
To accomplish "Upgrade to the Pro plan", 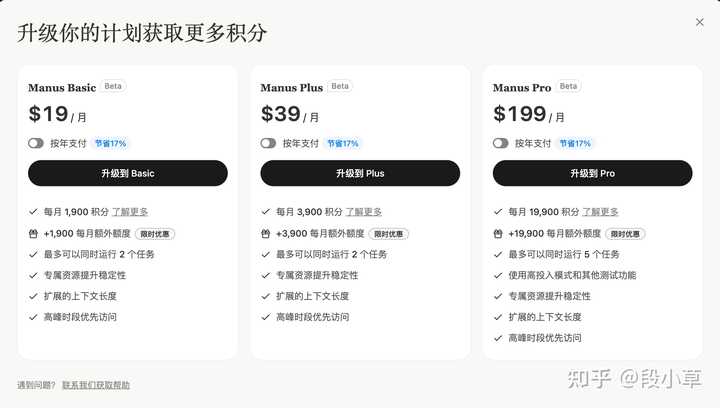I will [x=592, y=173].
